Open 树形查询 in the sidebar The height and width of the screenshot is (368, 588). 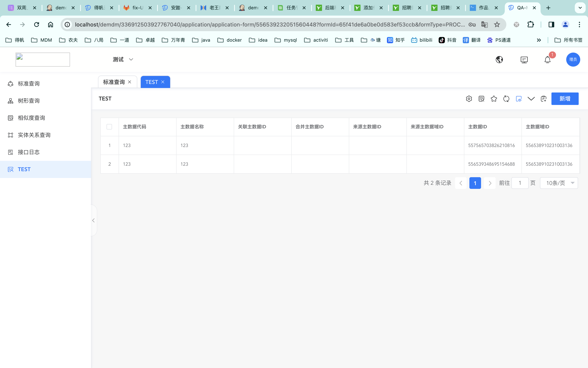(x=45, y=101)
